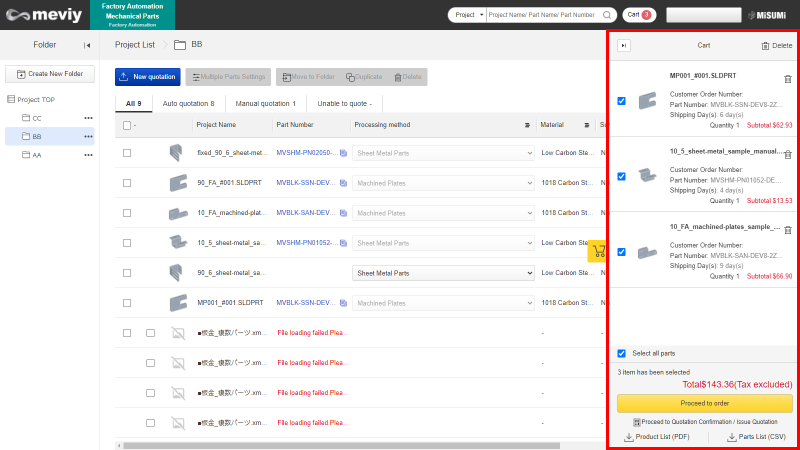The image size is (800, 450).
Task: Open thumbnail of 90_FA_#001.SLDPRT part
Action: pyautogui.click(x=178, y=183)
